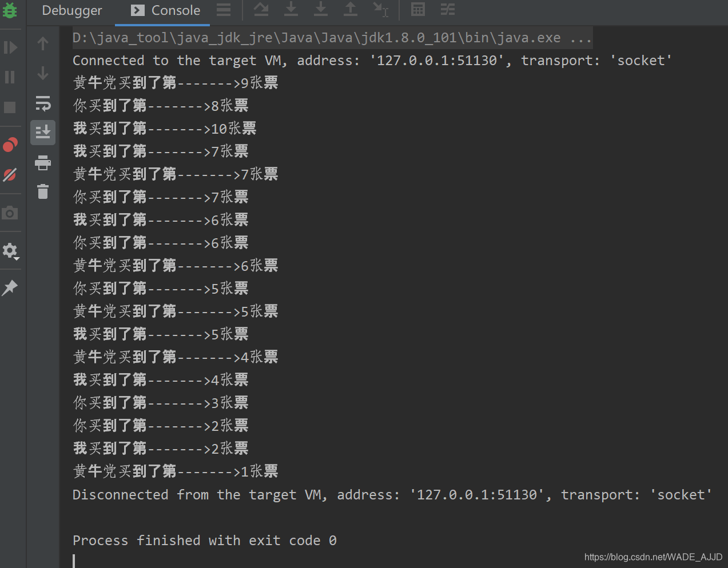This screenshot has height=568, width=728.
Task: Click the line '你买到了第------->6张票'
Action: [161, 243]
